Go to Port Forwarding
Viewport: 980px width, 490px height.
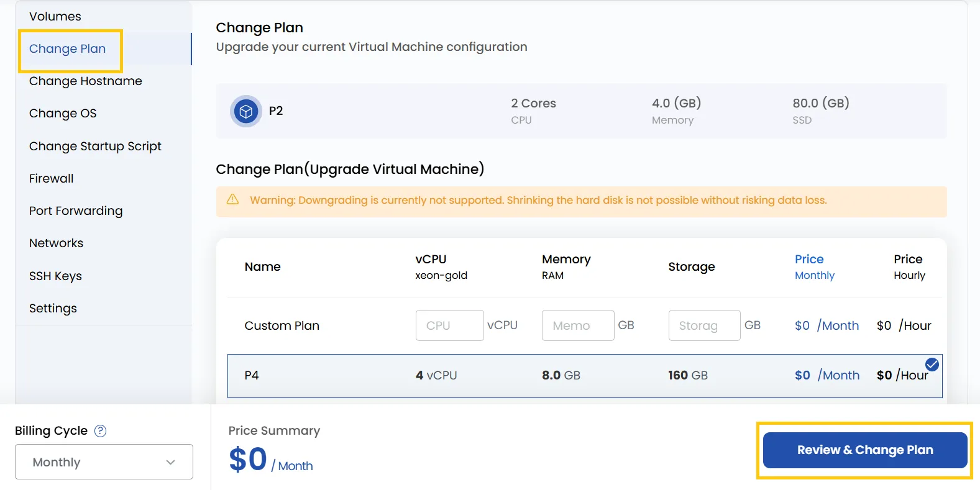[76, 211]
